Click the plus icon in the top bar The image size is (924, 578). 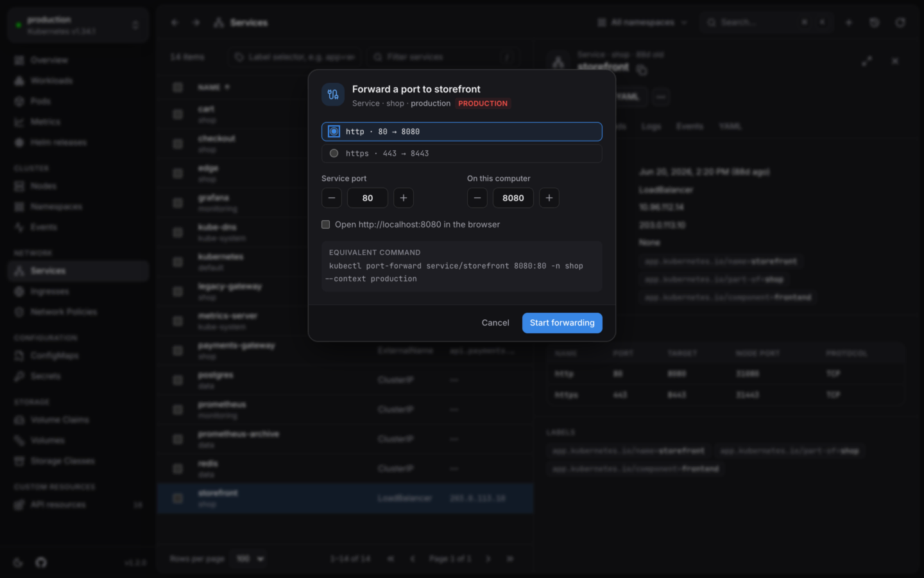click(849, 22)
